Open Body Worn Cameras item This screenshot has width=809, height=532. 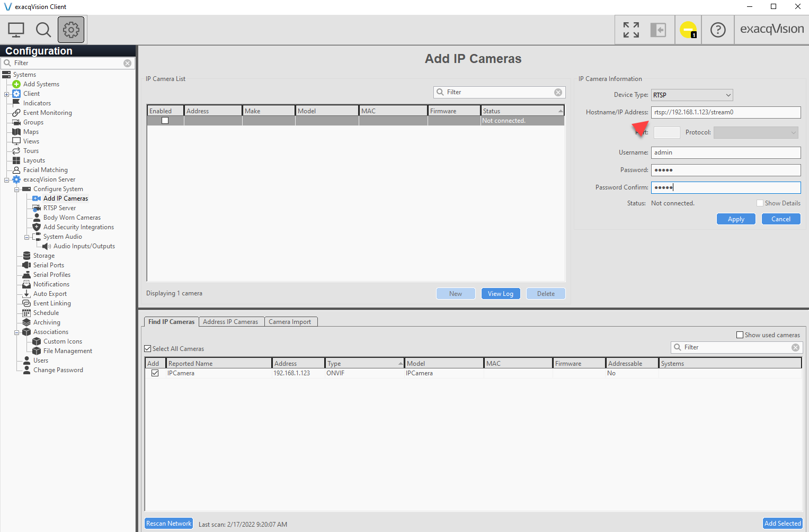[x=72, y=218]
